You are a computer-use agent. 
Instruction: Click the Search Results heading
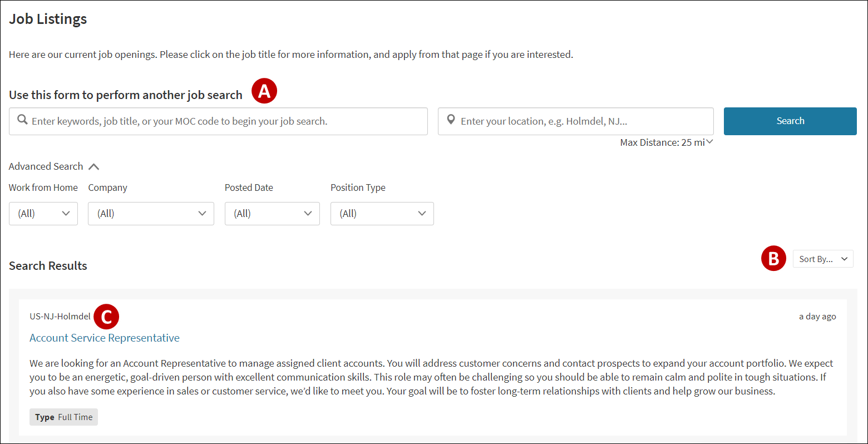pyautogui.click(x=48, y=266)
